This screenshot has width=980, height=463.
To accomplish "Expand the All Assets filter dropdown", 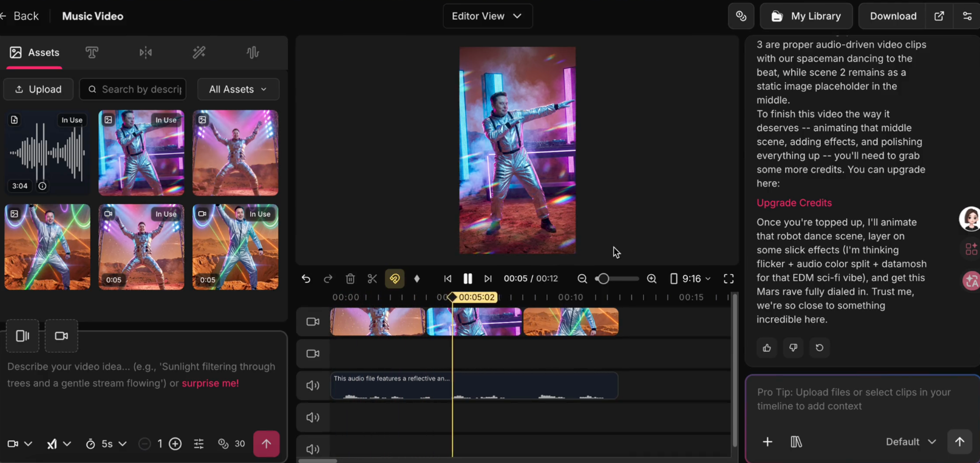I will point(238,89).
